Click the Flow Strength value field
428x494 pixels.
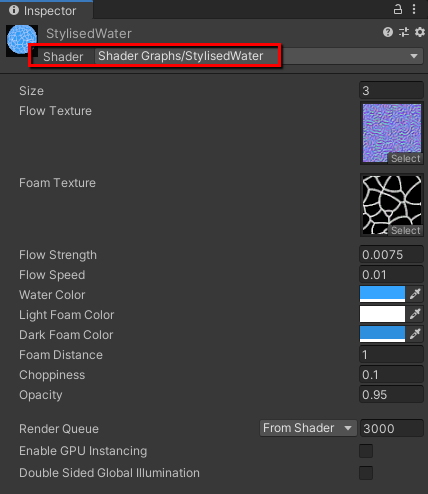click(x=391, y=255)
